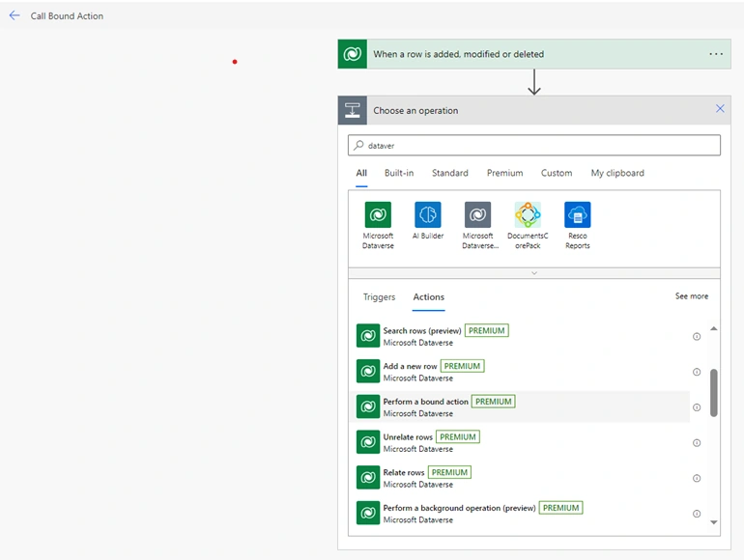This screenshot has height=560, width=744.
Task: Select the Actions tab
Action: tap(428, 296)
